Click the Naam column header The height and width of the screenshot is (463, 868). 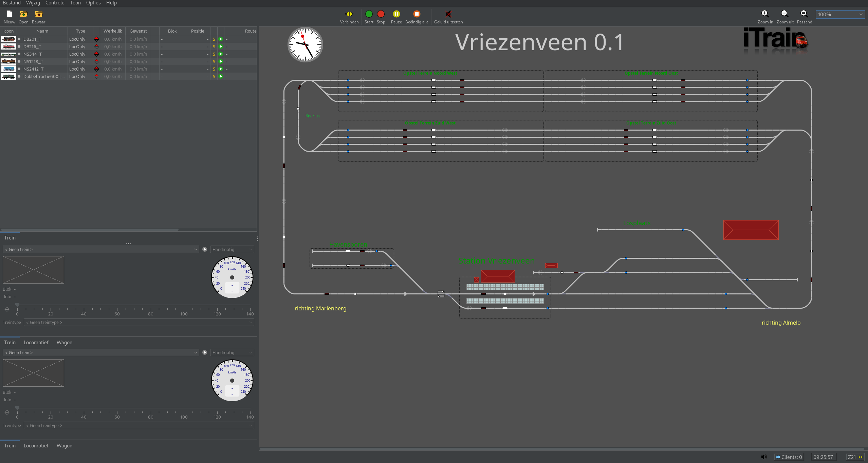[42, 31]
